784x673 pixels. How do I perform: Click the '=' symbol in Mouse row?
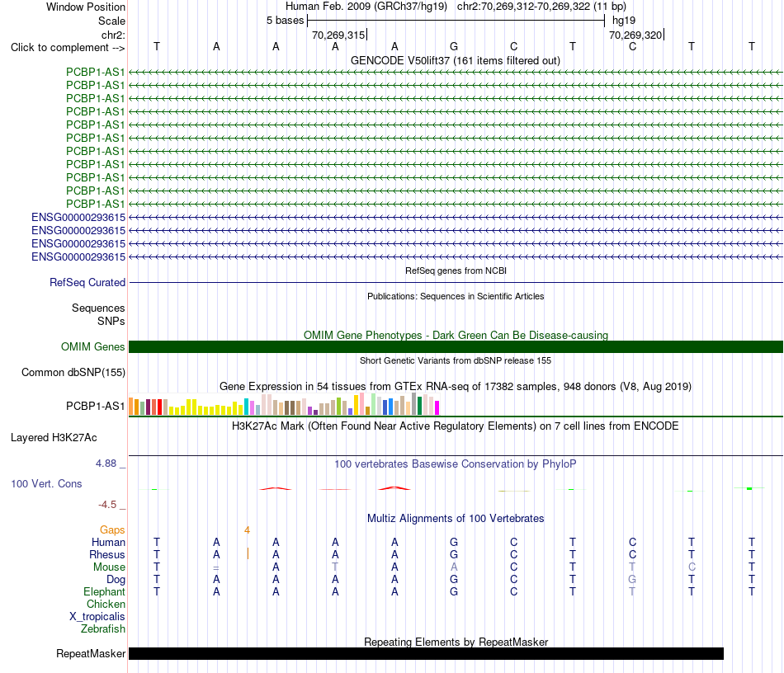click(216, 567)
